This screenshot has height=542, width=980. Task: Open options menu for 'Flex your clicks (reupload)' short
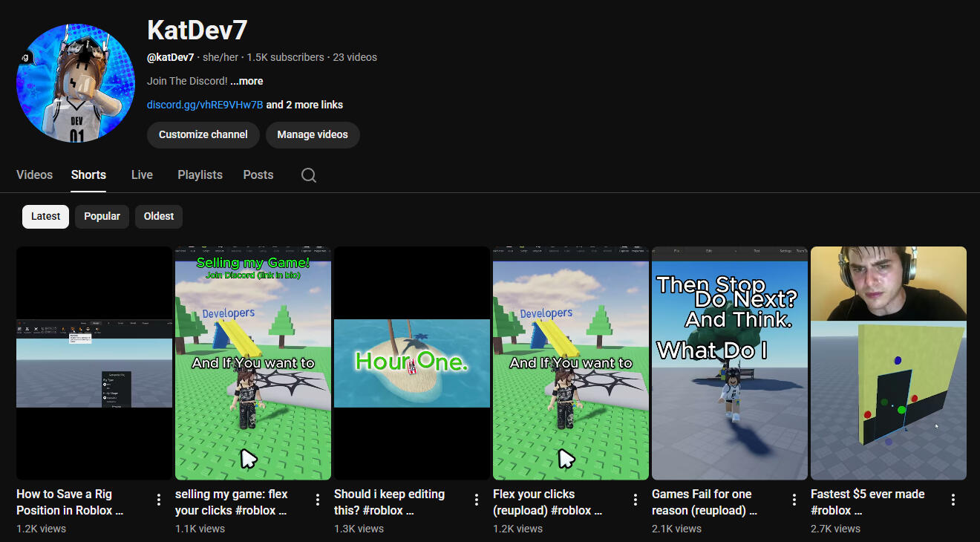[x=636, y=500]
